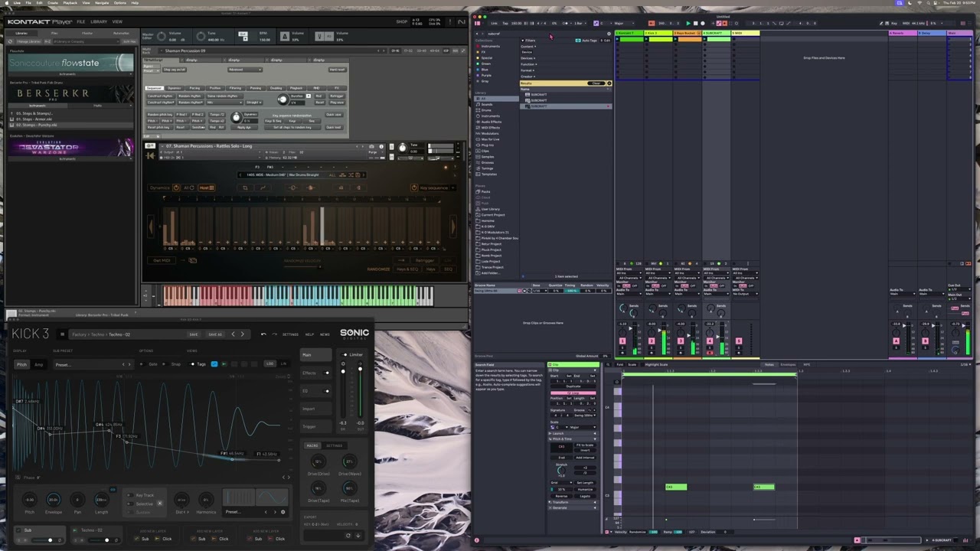Toggle the Dynamics power button in Kontakt

pyautogui.click(x=175, y=187)
